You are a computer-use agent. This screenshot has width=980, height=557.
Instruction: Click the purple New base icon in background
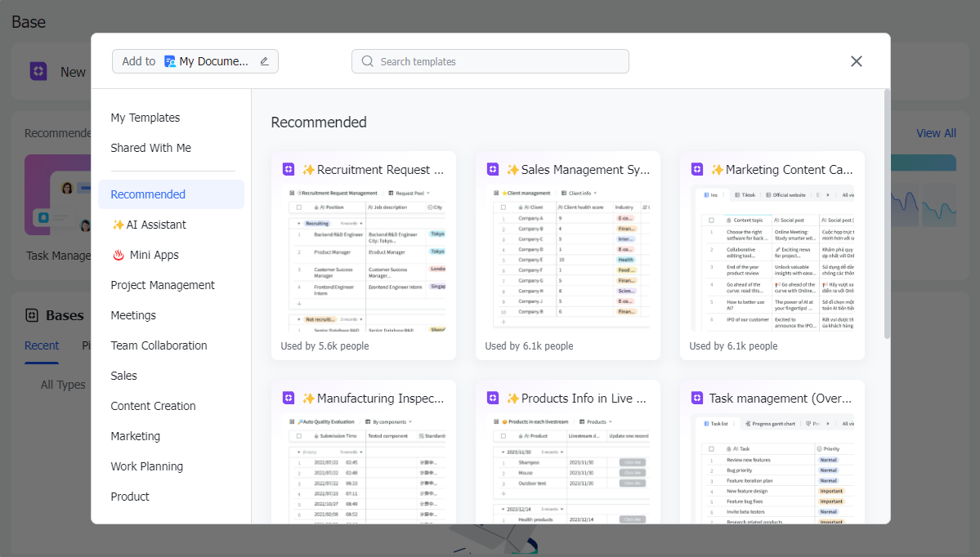(x=38, y=71)
